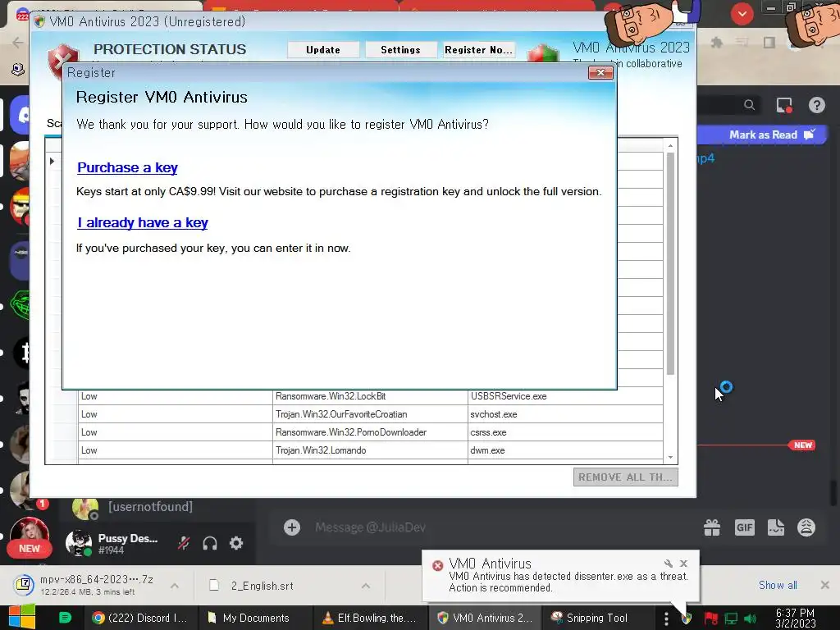The image size is (840, 630).
Task: Close the Chrome downloads bar
Action: tap(825, 585)
